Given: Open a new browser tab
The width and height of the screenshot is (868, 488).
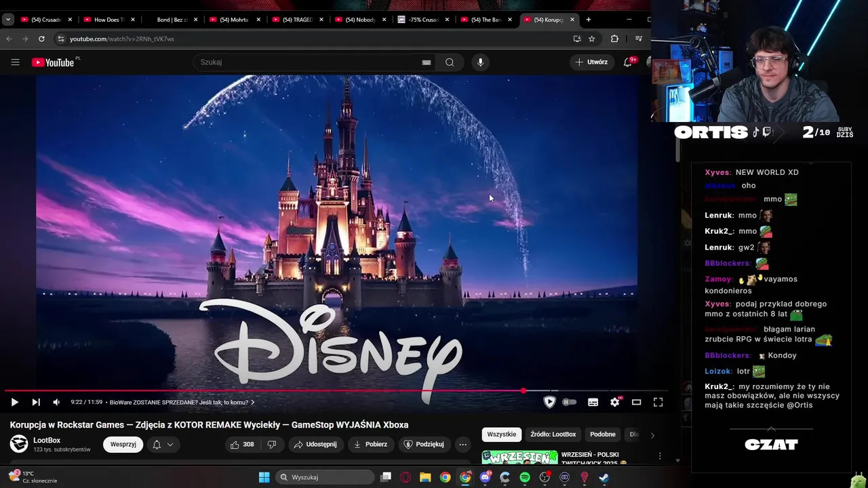Looking at the screenshot, I should click(588, 20).
